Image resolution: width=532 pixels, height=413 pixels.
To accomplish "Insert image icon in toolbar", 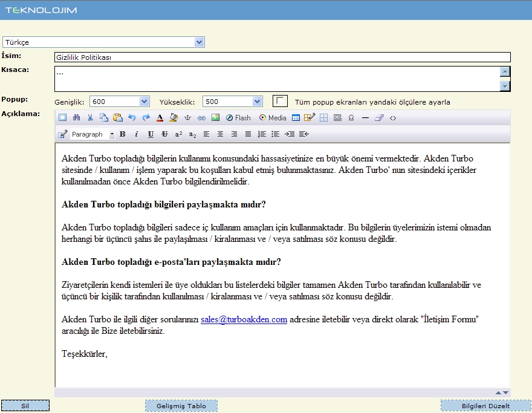I will pyautogui.click(x=215, y=118).
